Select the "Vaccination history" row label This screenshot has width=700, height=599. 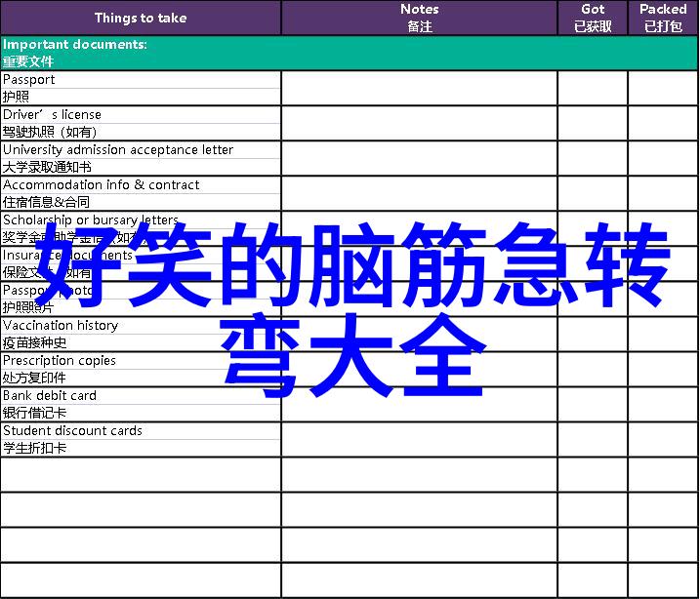tap(61, 326)
